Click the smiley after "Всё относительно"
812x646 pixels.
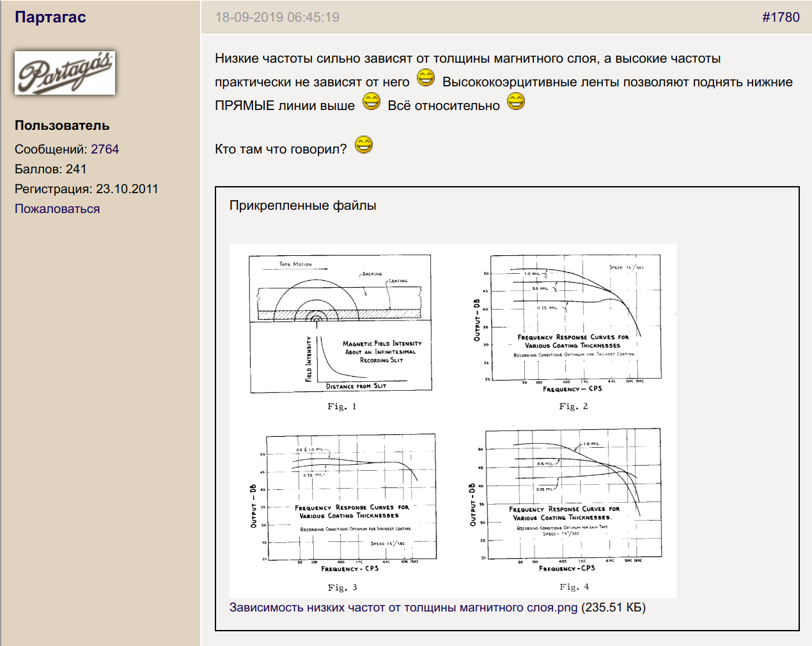pos(516,102)
